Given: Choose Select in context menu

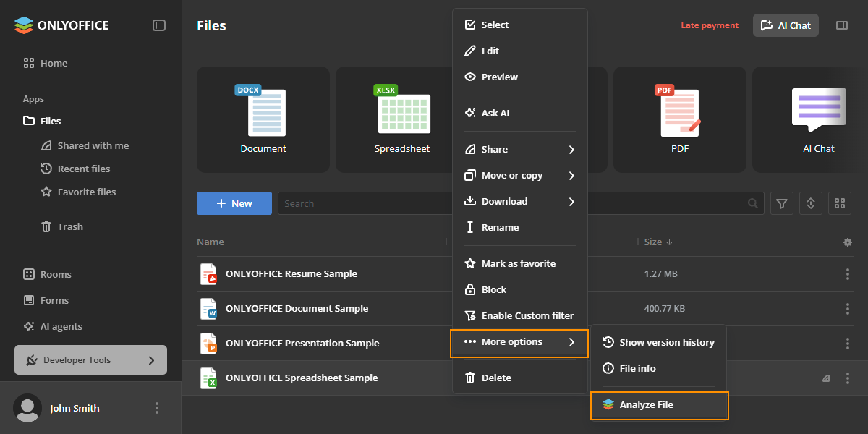Looking at the screenshot, I should (519, 25).
